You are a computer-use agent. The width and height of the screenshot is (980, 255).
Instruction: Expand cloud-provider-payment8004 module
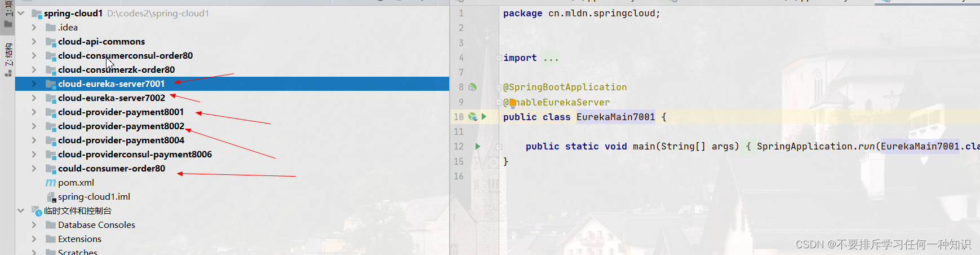[x=34, y=140]
